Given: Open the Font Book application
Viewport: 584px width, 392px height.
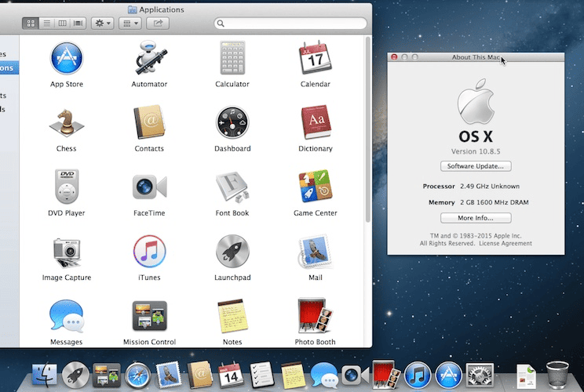Looking at the screenshot, I should coord(232,187).
